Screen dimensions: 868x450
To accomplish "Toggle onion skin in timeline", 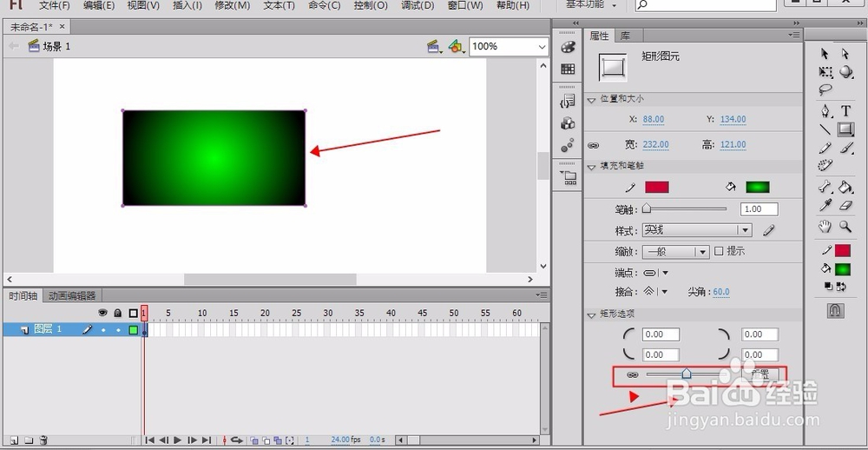I will (x=254, y=440).
